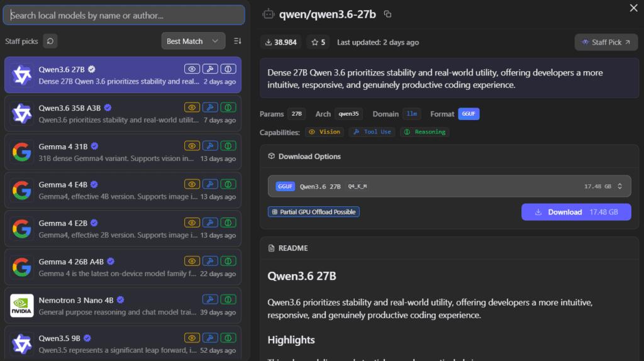Viewport: 644px width, 361px height.
Task: Open the Best Match sort dropdown
Action: 193,41
